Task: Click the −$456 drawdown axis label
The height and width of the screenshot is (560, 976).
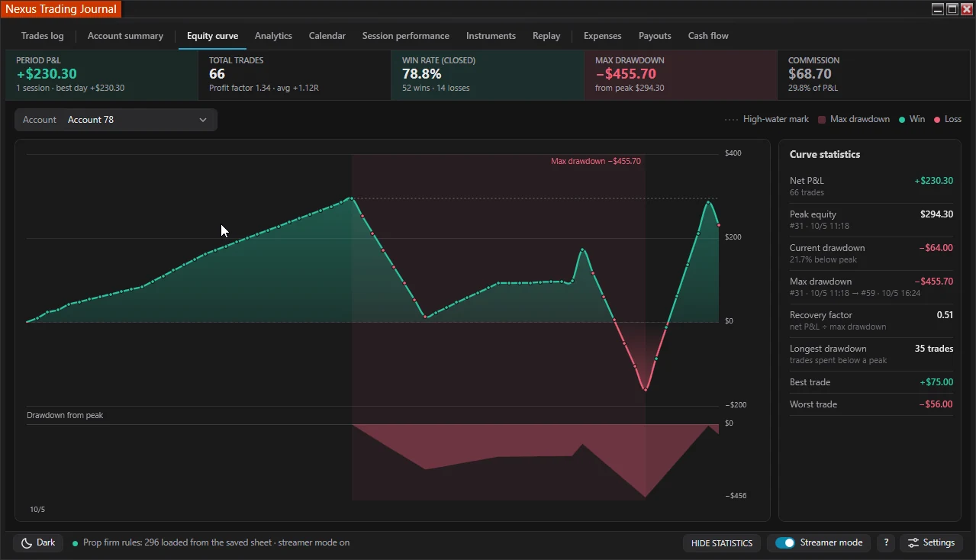Action: pos(736,496)
